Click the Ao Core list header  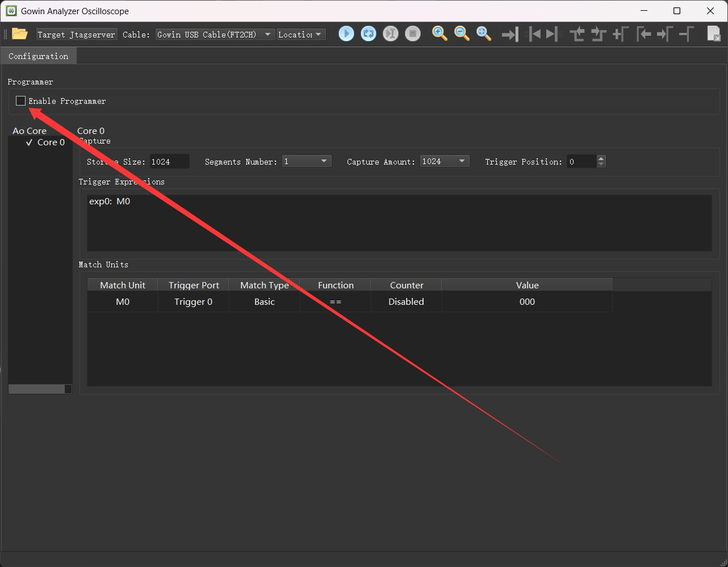click(x=30, y=131)
